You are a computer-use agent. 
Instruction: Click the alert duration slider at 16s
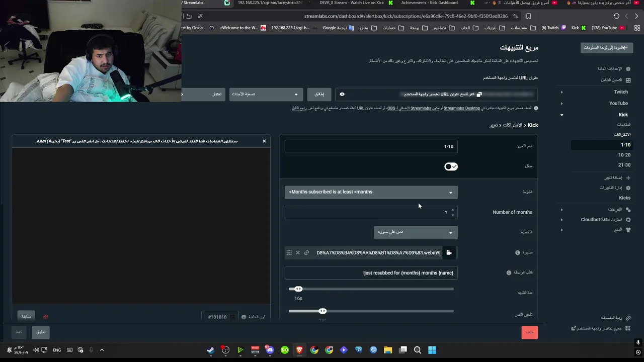click(298, 289)
